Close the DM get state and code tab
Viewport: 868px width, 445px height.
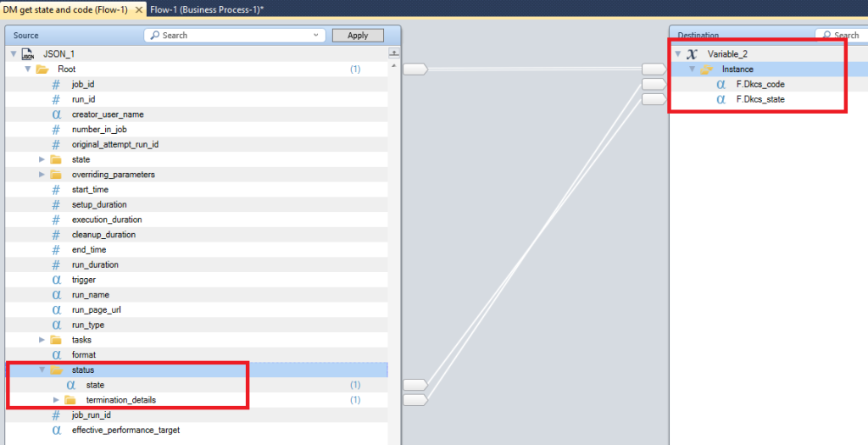[x=139, y=8]
